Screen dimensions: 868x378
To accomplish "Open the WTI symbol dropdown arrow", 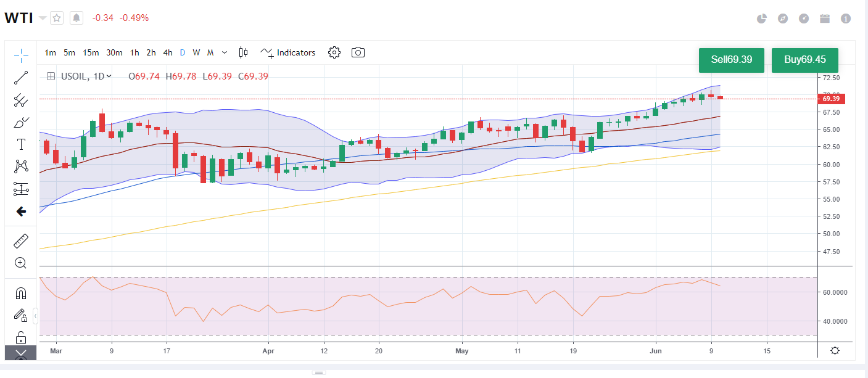I will 43,18.
